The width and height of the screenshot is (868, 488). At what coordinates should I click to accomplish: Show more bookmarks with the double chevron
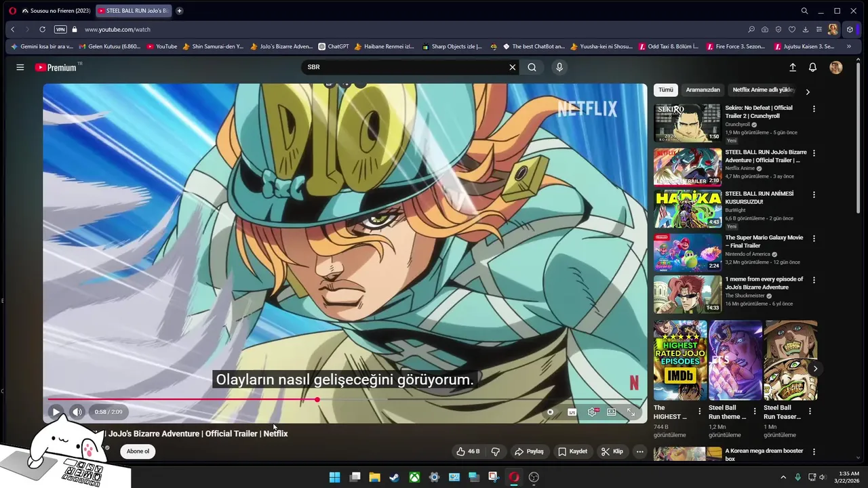click(848, 47)
